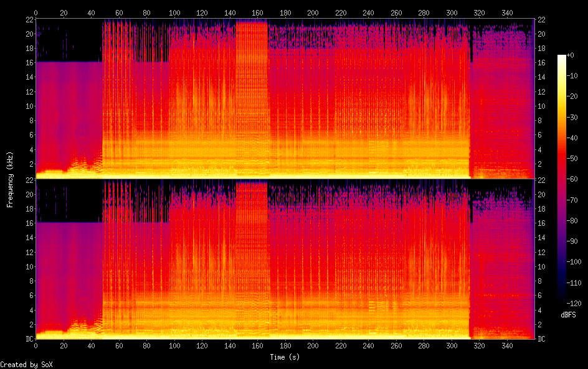Click the bright full-band burst near 160s in upper channel
Image resolution: width=588 pixels, height=369 pixels.
252,93
